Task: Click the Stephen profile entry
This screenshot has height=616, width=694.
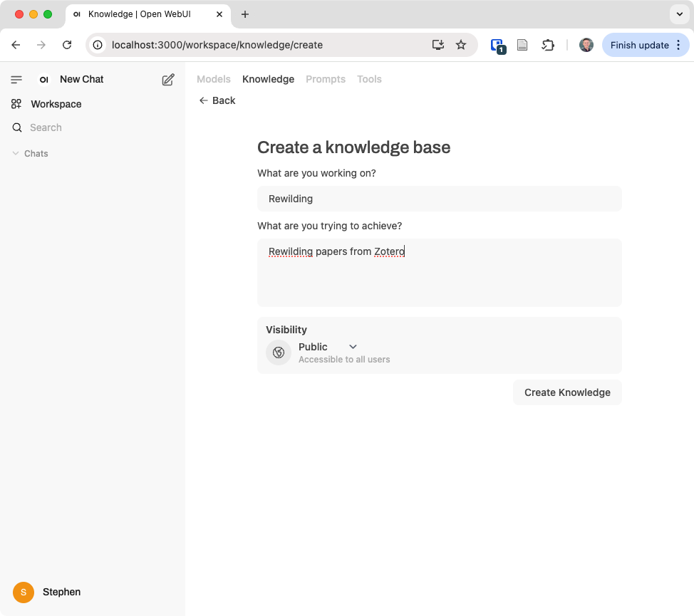Action: (x=50, y=592)
